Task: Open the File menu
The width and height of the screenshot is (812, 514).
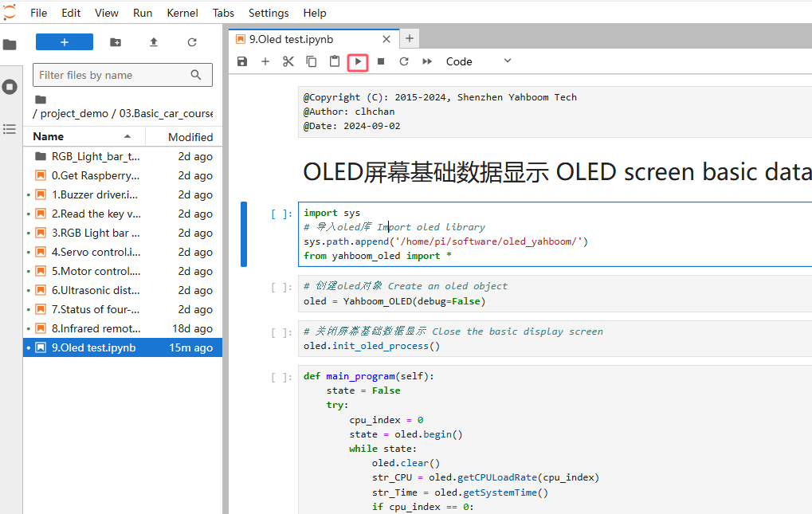Action: (39, 13)
